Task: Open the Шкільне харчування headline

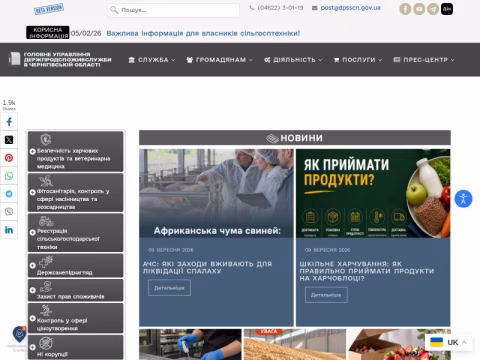Action: point(367,271)
